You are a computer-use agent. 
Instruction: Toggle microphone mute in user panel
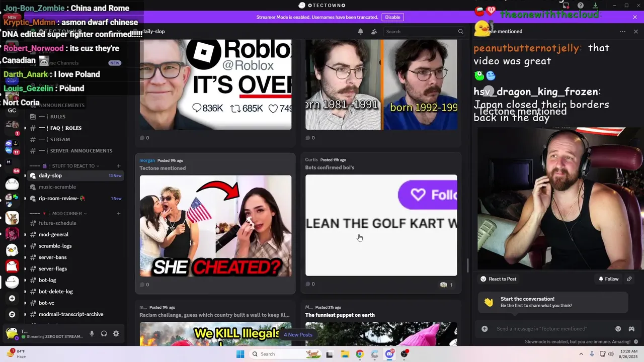click(92, 333)
